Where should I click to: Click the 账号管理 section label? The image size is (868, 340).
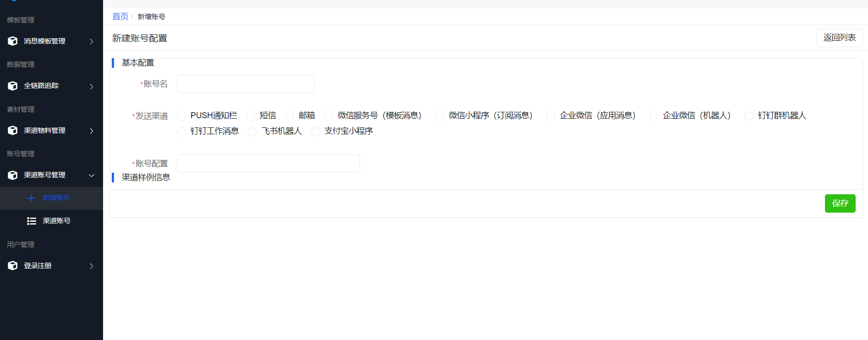tap(21, 154)
